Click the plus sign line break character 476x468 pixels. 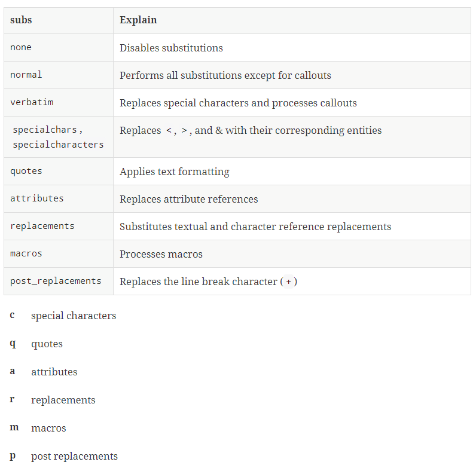[288, 282]
